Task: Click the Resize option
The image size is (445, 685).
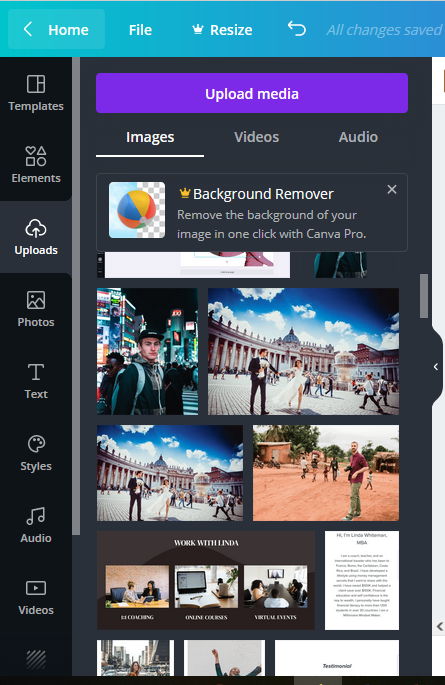Action: (222, 30)
